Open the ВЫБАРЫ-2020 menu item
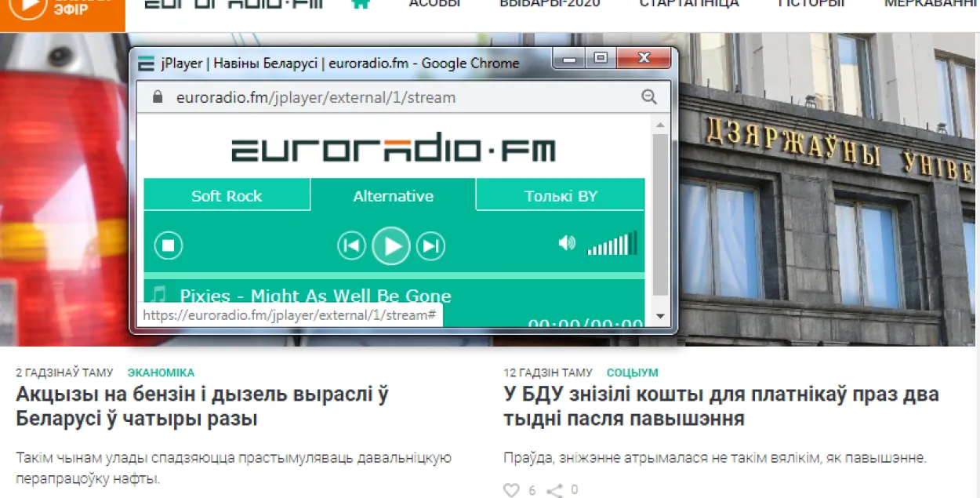Screen dimensions: 980x498 [x=550, y=3]
